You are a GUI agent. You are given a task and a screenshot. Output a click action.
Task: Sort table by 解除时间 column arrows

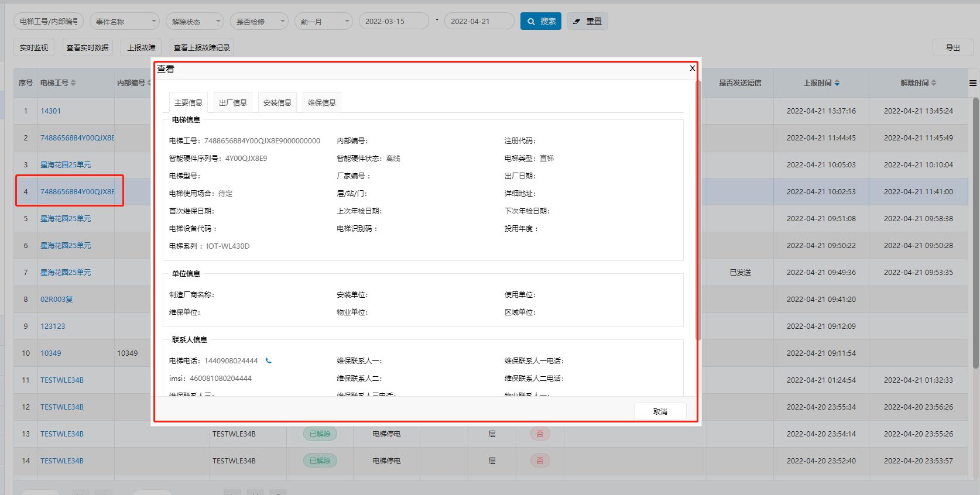pos(934,83)
